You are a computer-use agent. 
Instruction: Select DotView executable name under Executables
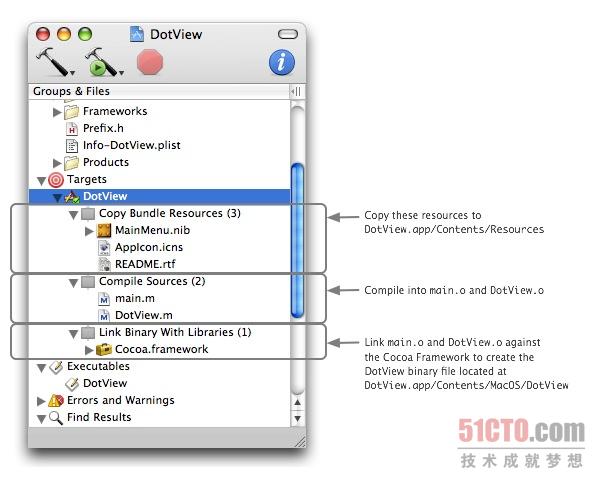pyautogui.click(x=105, y=383)
